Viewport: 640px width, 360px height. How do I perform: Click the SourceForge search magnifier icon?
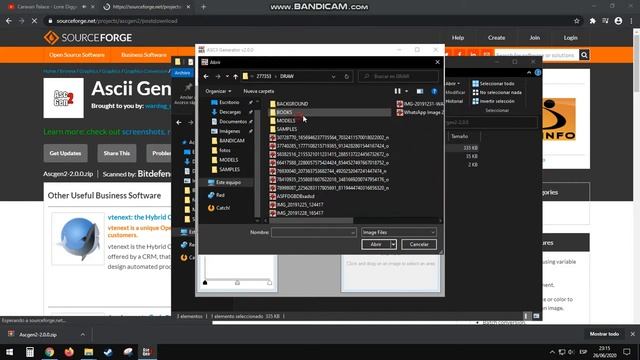(584, 55)
